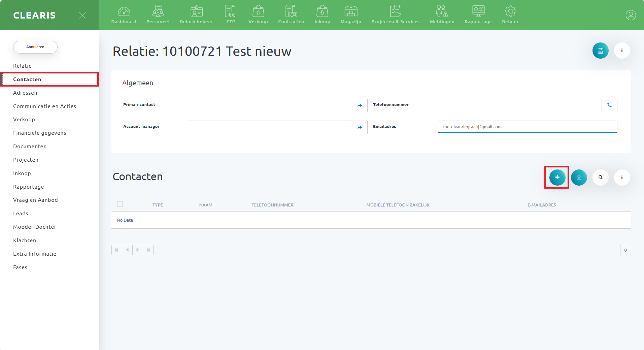
Task: Open the three-dot menu in Contacten section
Action: [622, 178]
